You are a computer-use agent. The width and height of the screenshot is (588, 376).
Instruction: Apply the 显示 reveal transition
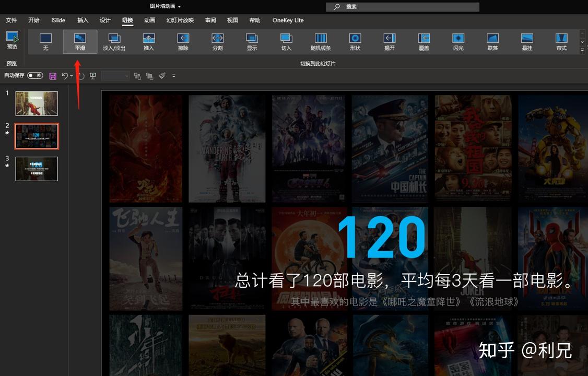(252, 42)
